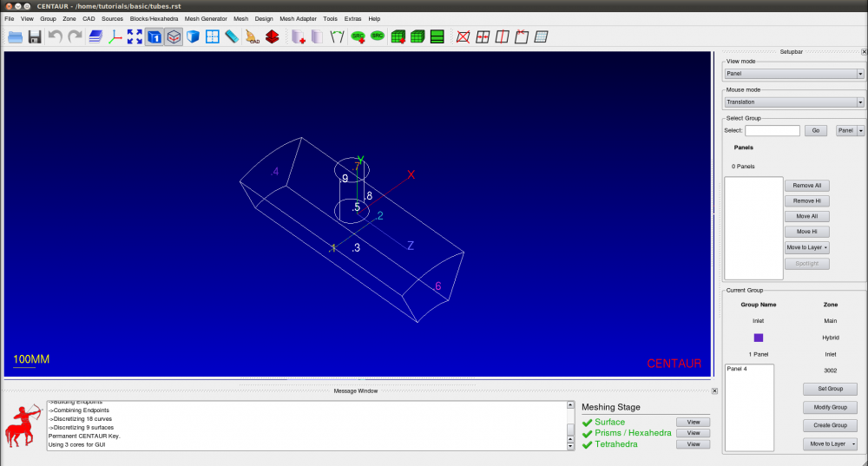Click the green mesh block with plus
868x466 pixels.
[398, 37]
